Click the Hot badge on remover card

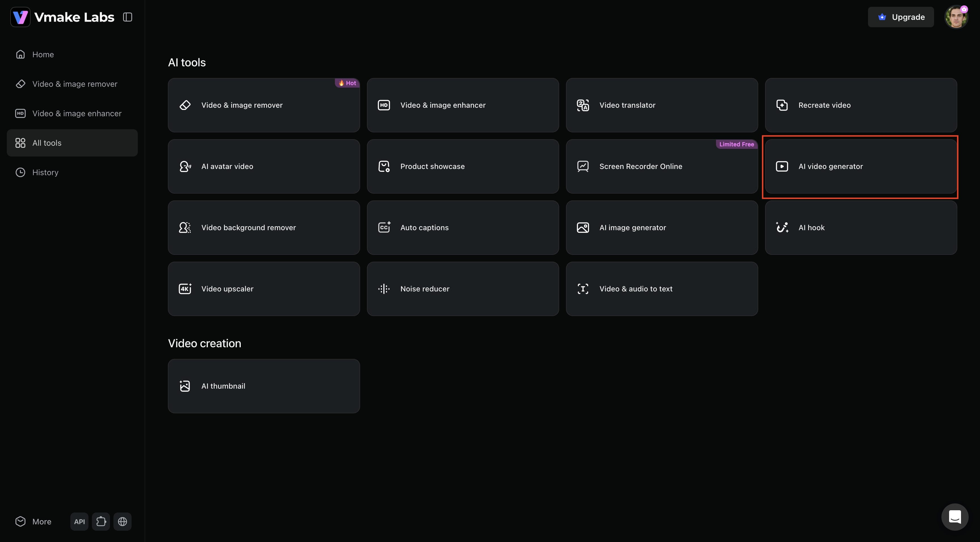click(347, 83)
